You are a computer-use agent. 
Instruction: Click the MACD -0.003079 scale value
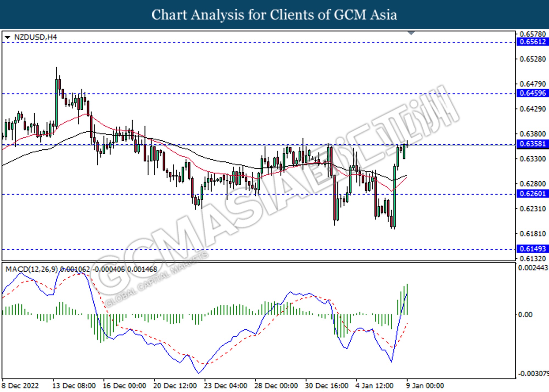533,374
